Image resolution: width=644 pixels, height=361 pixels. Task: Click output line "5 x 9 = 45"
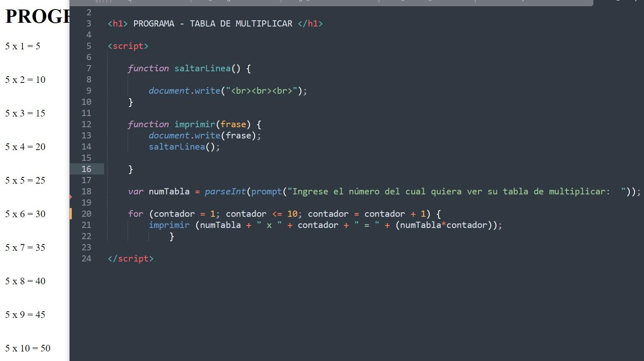[25, 315]
